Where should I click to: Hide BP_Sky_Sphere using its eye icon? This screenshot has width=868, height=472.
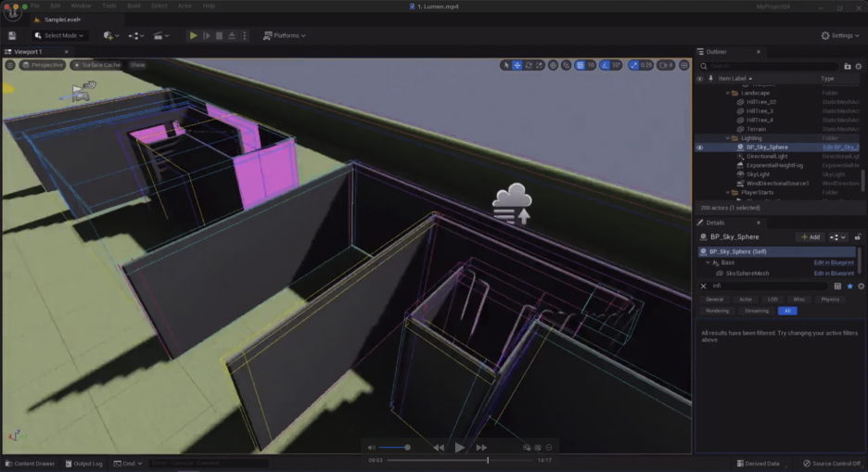pos(700,147)
